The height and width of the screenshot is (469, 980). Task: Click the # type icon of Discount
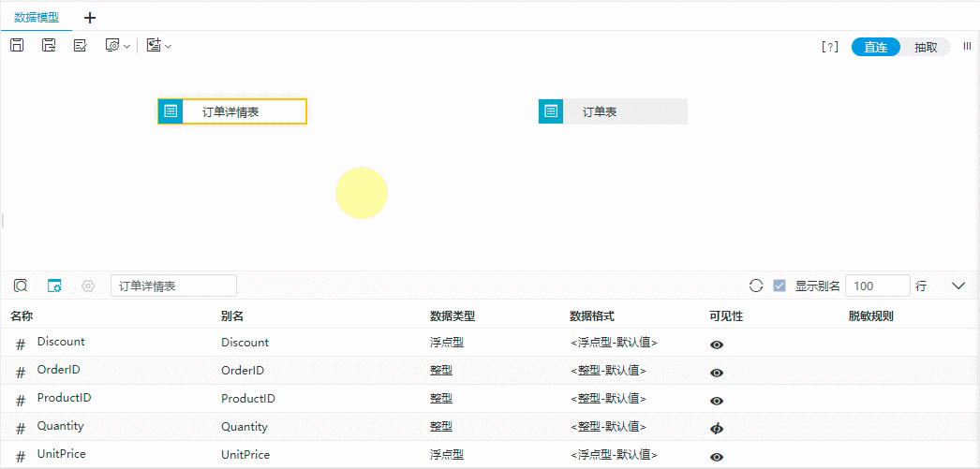coord(20,344)
